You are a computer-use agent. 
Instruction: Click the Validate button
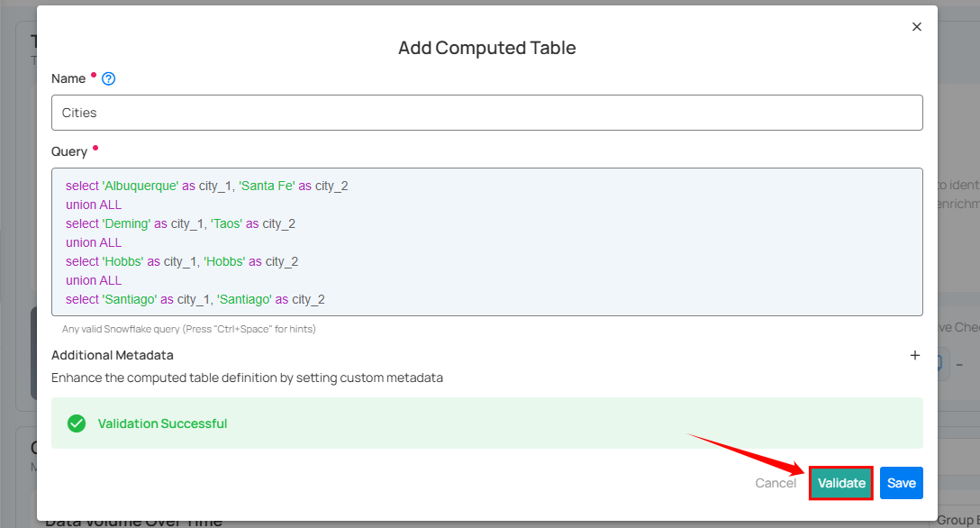pyautogui.click(x=840, y=483)
